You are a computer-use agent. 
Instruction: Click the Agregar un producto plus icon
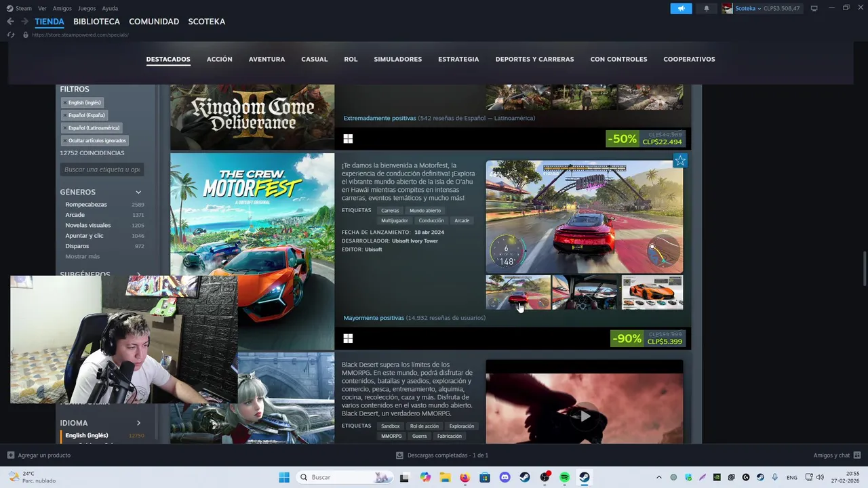10,455
